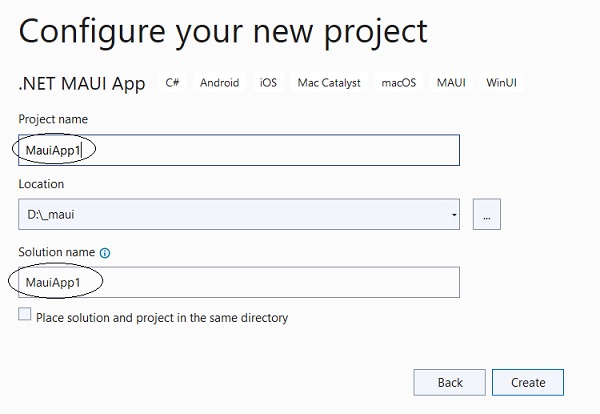Go back with the Back button
The image size is (600, 414).
tap(450, 382)
